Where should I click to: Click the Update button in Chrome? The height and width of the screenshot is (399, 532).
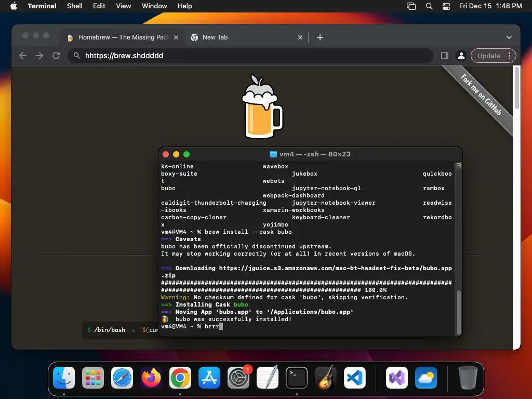pyautogui.click(x=488, y=56)
